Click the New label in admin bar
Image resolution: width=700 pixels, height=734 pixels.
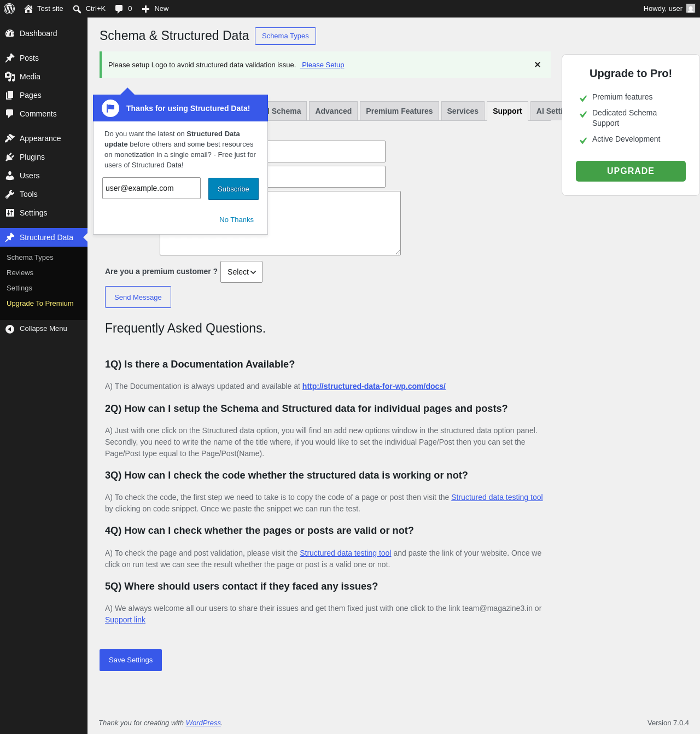click(x=161, y=9)
